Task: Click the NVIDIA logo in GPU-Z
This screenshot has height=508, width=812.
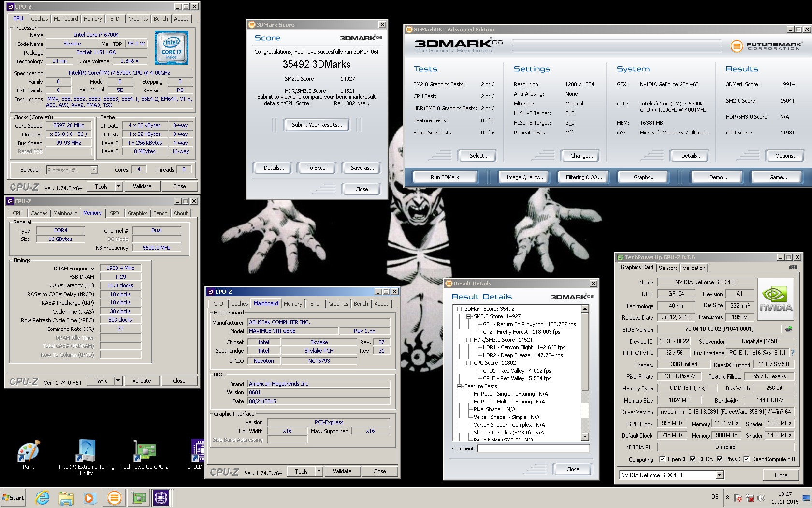Action: [776, 299]
